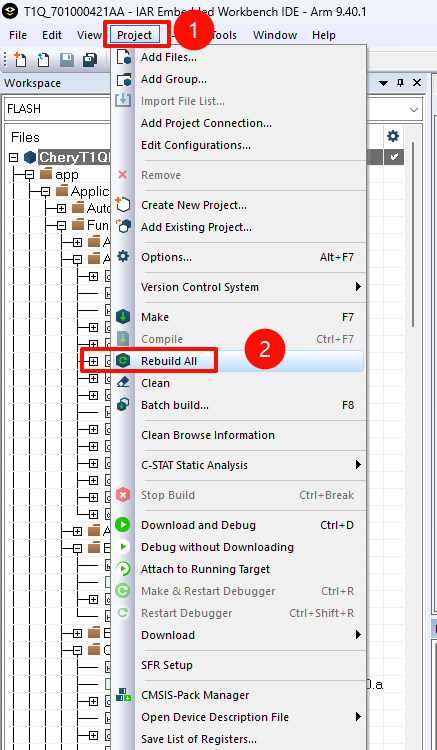This screenshot has width=437, height=750.
Task: Collapse the app folder node
Action: [x=30, y=175]
